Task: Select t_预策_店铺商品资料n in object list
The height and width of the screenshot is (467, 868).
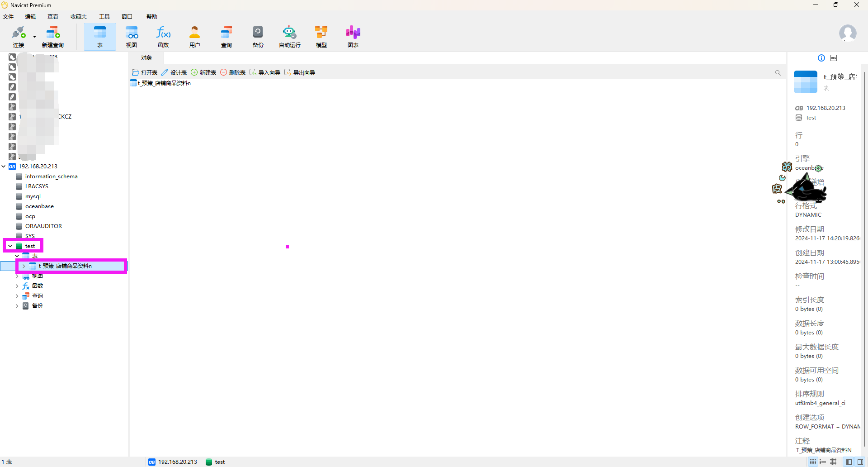Action: [x=160, y=83]
